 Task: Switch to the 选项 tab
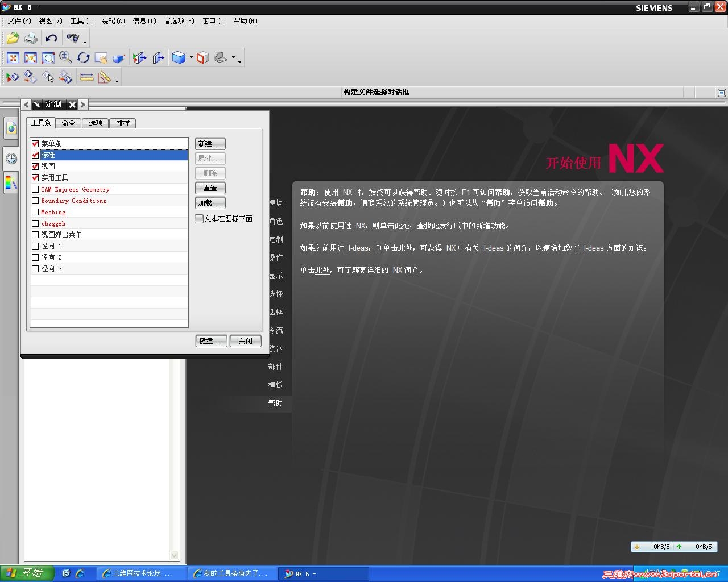96,123
